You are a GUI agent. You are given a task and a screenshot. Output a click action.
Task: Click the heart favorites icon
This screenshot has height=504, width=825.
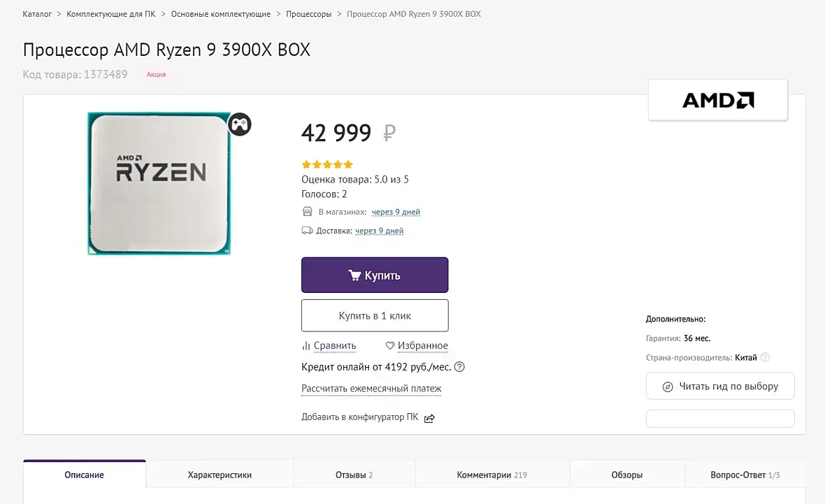coord(390,345)
